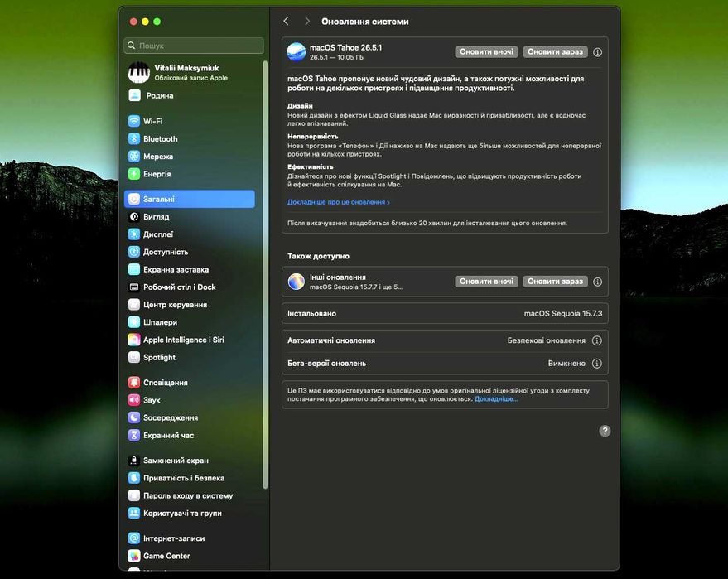Open Пароль входу в систему icon

tap(133, 495)
